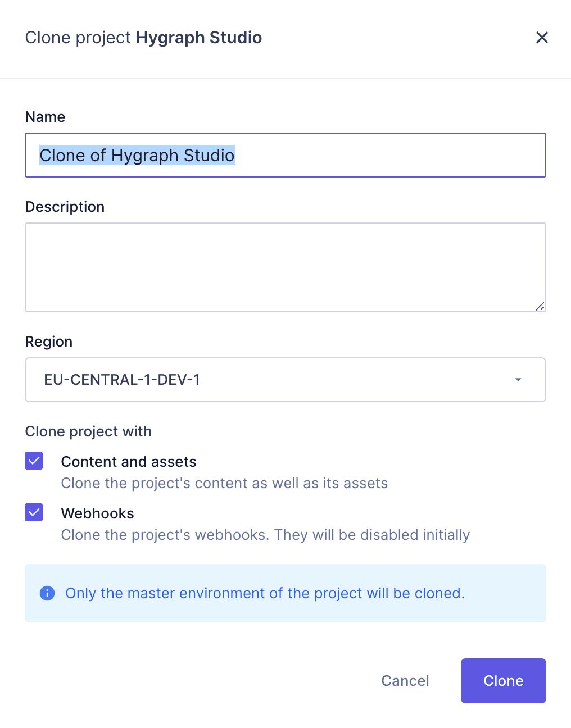Click the 'Clone project Hygraph Studio' title

coord(143,38)
